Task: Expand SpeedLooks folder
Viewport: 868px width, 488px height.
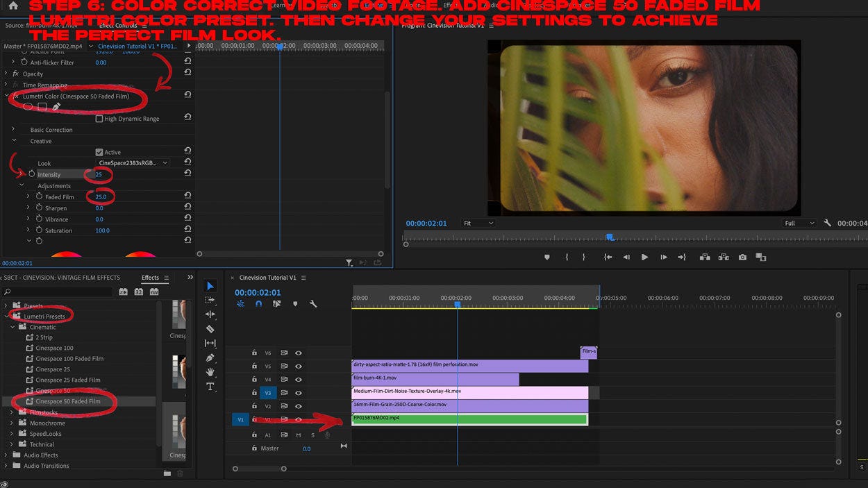Action: [12, 434]
